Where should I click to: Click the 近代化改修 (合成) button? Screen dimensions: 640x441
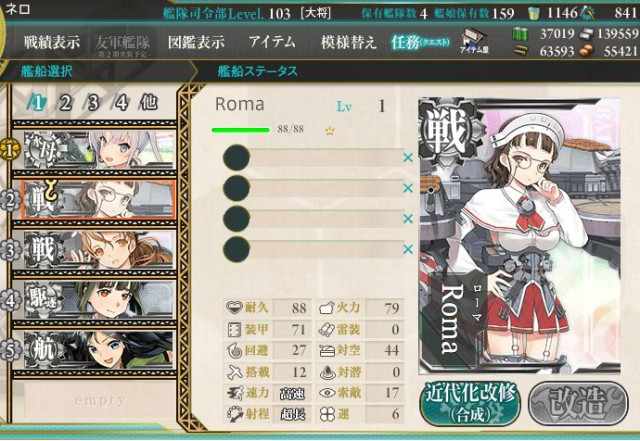coord(470,404)
